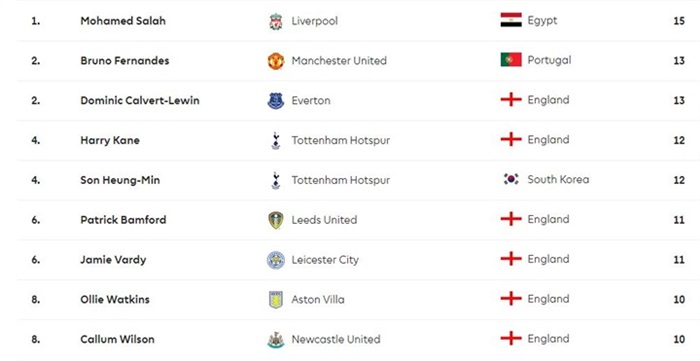View Dominic Calvert-Lewin's profile
The image size is (700, 361).
(140, 100)
